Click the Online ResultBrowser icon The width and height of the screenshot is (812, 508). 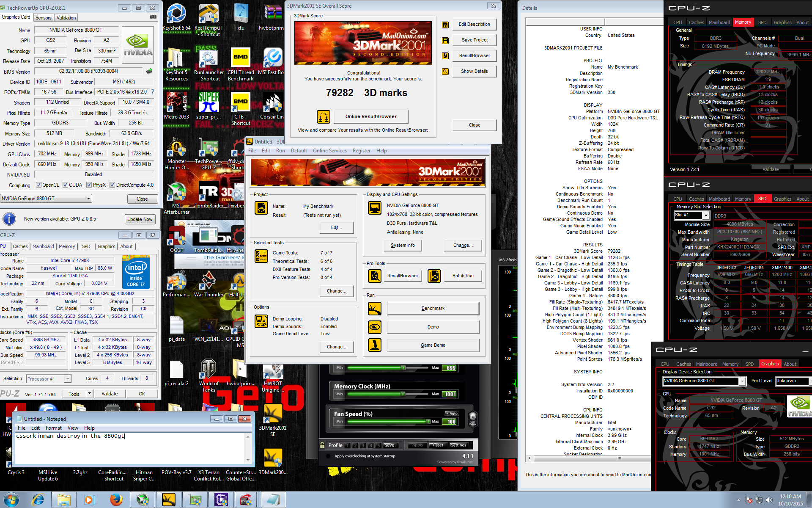tap(324, 116)
